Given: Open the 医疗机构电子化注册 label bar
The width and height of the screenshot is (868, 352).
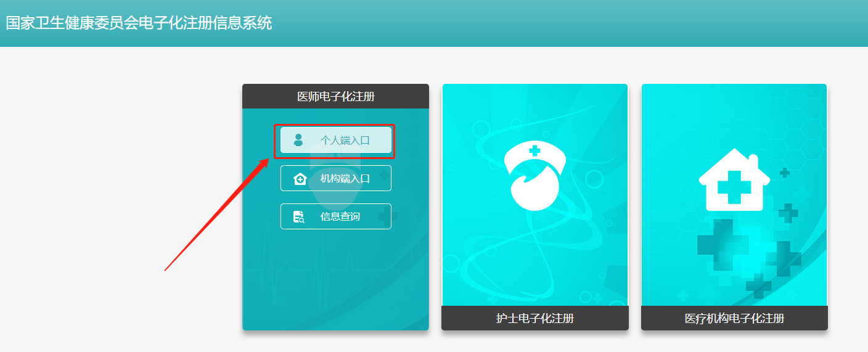Looking at the screenshot, I should click(734, 318).
